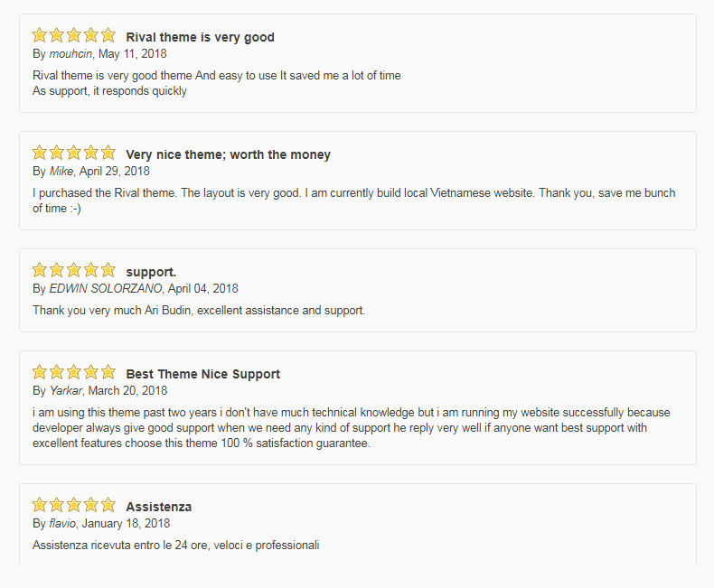714x588 pixels.
Task: Click the fifth star of mouhcin's review
Action: click(108, 35)
